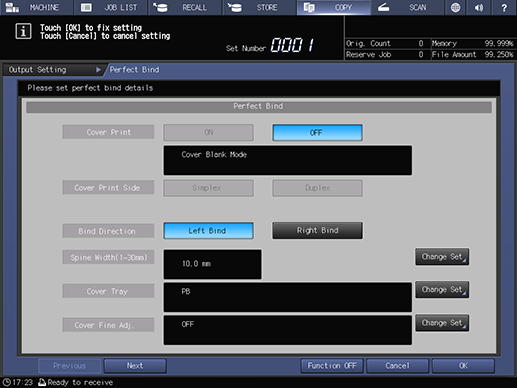Open the MACHINE tab
This screenshot has width=517, height=388.
36,7
